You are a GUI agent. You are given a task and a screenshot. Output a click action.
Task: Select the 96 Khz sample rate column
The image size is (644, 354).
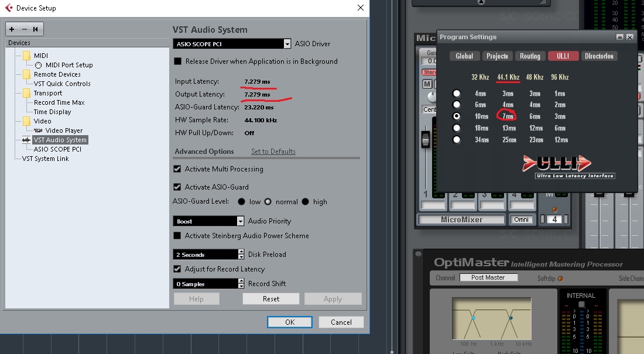[x=560, y=77]
